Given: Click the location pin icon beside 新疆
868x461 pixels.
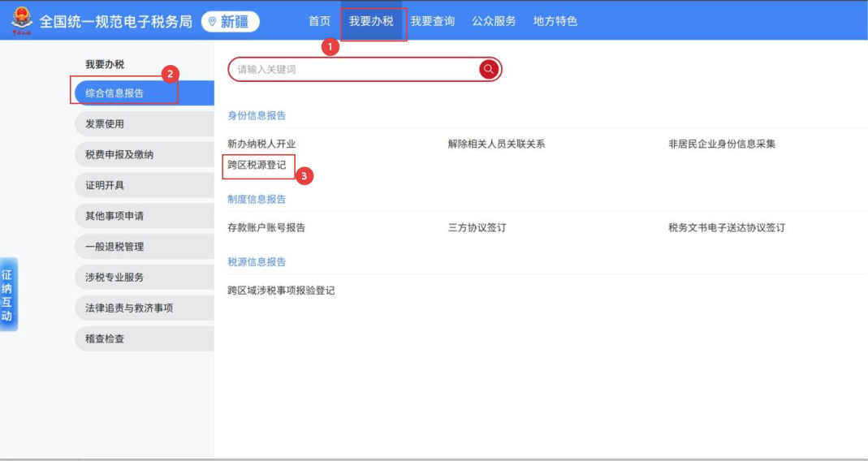Looking at the screenshot, I should pos(212,22).
